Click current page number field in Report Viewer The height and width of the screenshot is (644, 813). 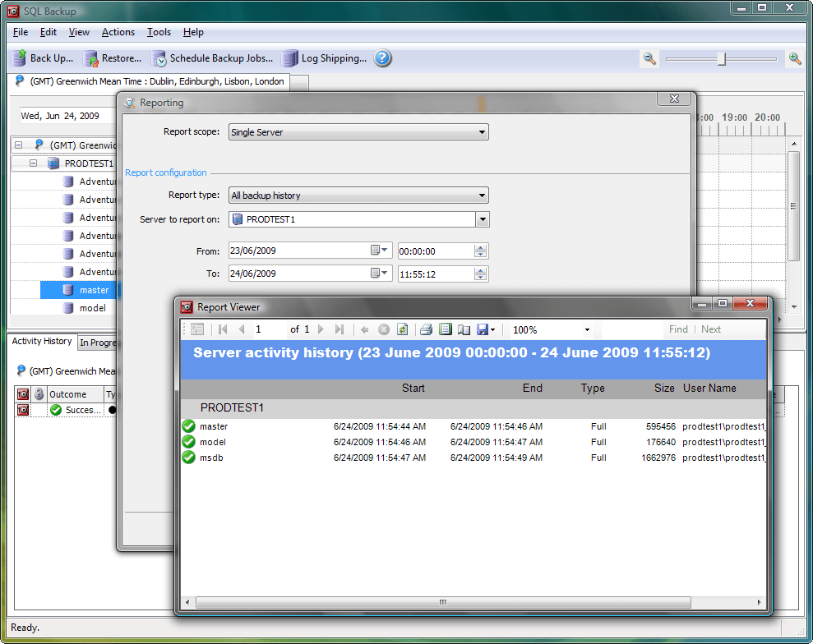[269, 329]
